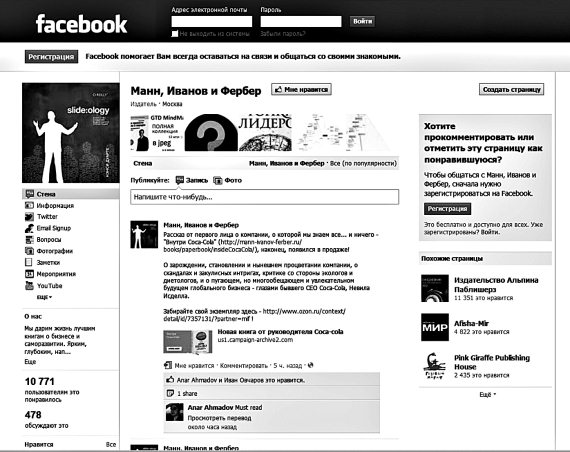Open the Вопросы sidebar icon

pyautogui.click(x=29, y=240)
